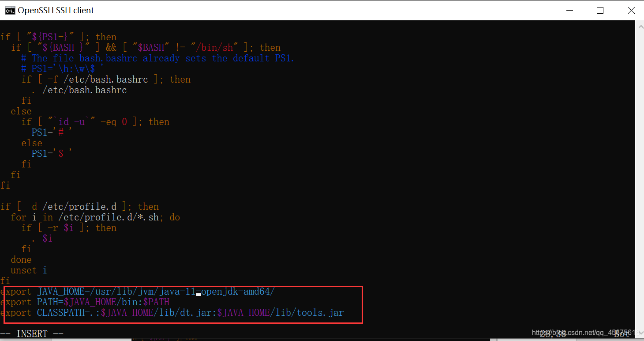Click the 'export CLASSPATH' line
This screenshot has width=644, height=341.
pyautogui.click(x=172, y=313)
